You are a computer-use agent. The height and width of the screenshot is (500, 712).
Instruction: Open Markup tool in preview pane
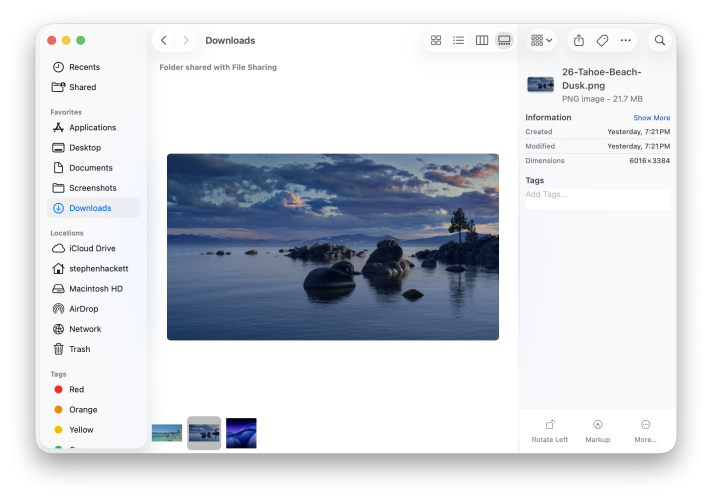coord(597,425)
